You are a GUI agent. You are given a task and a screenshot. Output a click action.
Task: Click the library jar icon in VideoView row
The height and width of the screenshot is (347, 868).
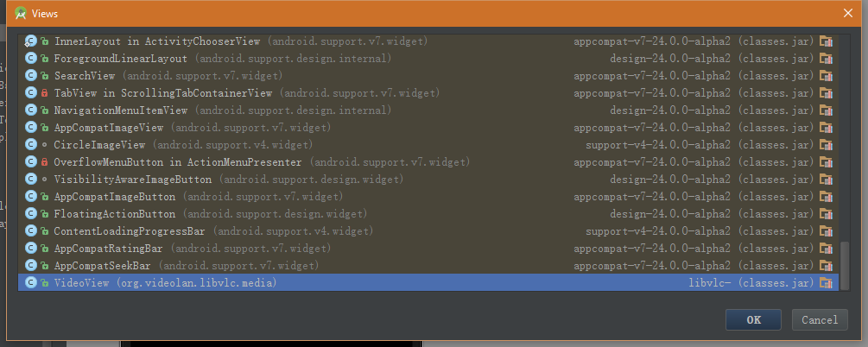tap(826, 283)
